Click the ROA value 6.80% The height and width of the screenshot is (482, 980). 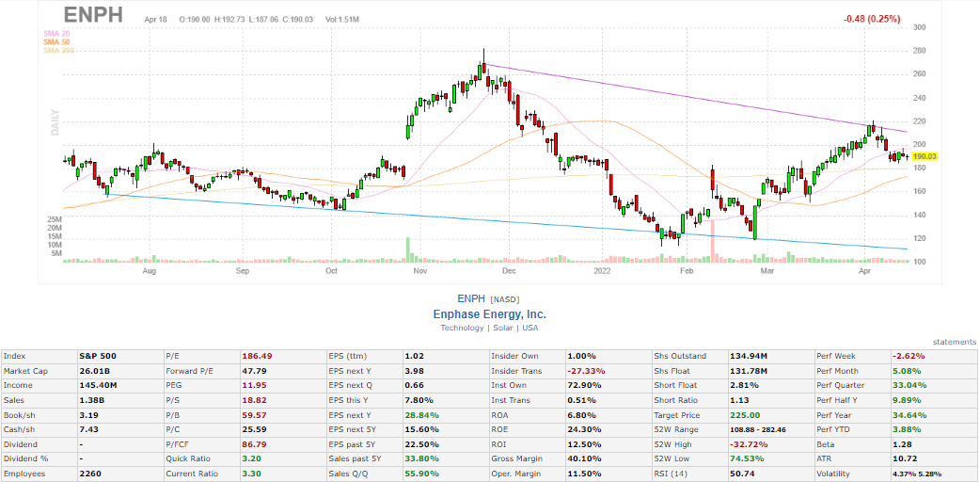(x=582, y=415)
